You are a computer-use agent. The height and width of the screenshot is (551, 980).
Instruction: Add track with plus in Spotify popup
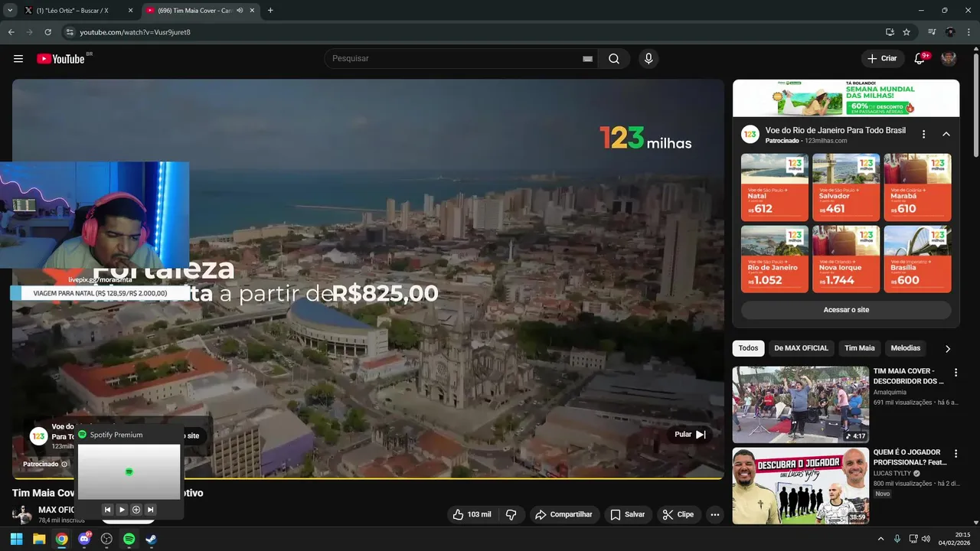coord(136,510)
